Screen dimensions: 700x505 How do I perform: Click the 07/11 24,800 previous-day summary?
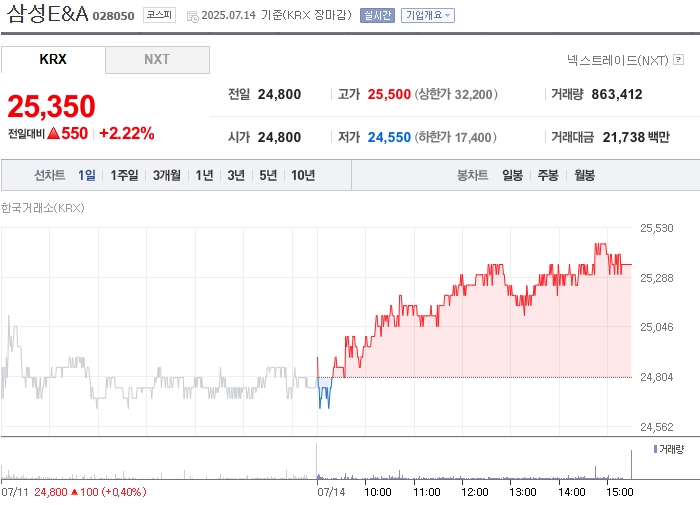(x=74, y=492)
